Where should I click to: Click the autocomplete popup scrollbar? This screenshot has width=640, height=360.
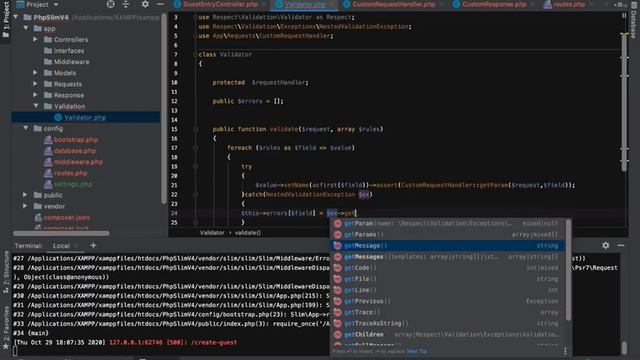pos(568,270)
